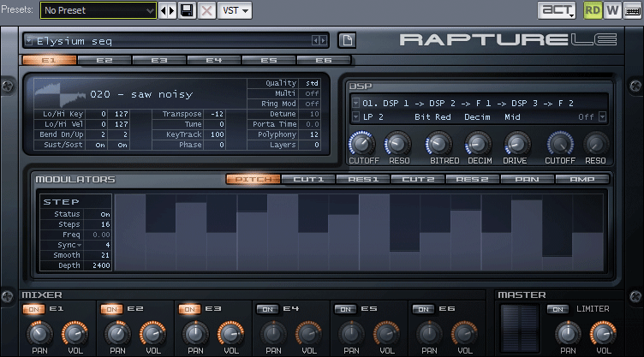
Task: Click the program browser next arrow
Action: pyautogui.click(x=323, y=40)
